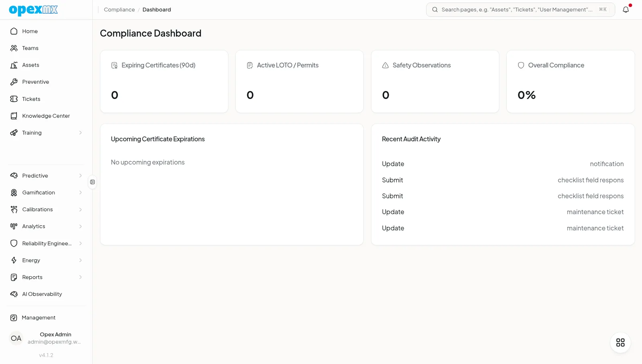Image resolution: width=642 pixels, height=364 pixels.
Task: Open the Management section link
Action: tap(46, 317)
